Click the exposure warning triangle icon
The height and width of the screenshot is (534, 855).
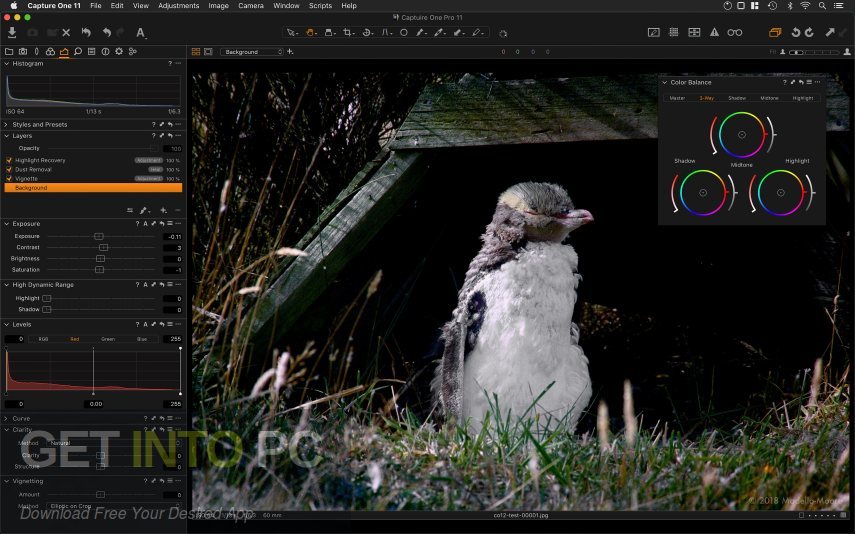coord(714,33)
